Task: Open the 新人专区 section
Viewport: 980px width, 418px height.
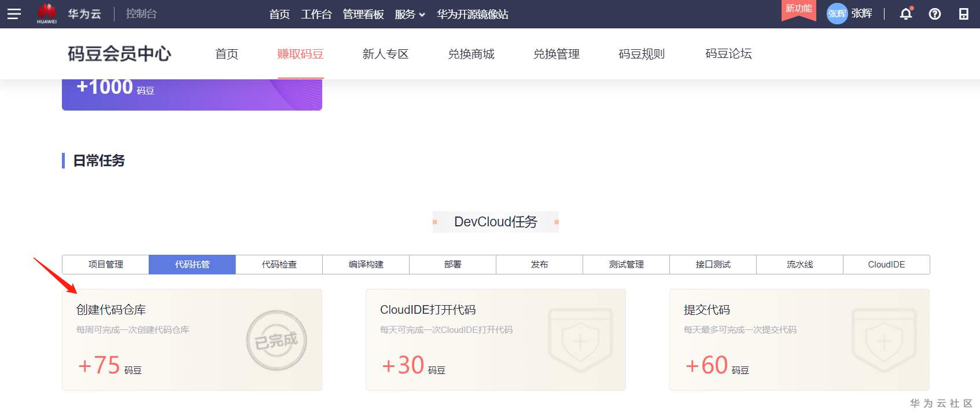Action: pyautogui.click(x=385, y=54)
